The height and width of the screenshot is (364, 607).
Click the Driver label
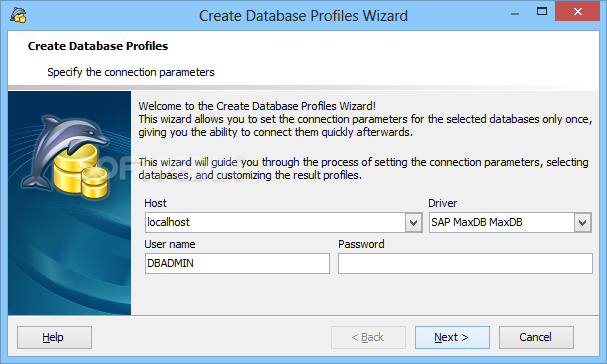tap(442, 203)
